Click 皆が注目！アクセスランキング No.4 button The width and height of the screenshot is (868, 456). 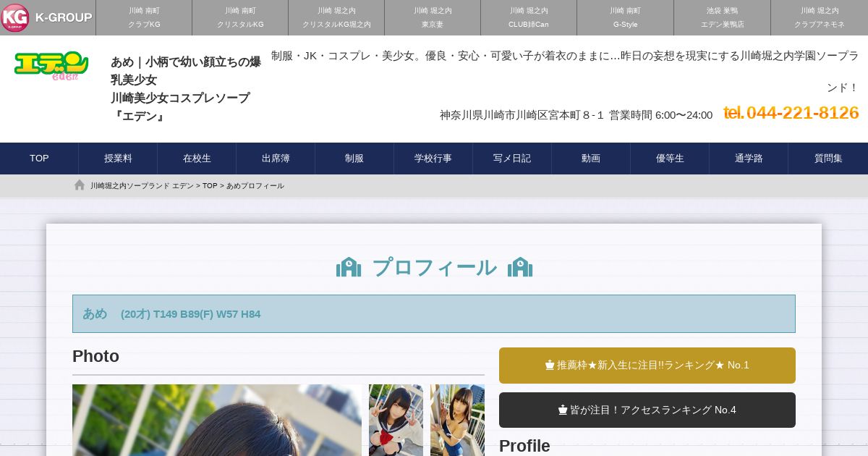point(647,410)
